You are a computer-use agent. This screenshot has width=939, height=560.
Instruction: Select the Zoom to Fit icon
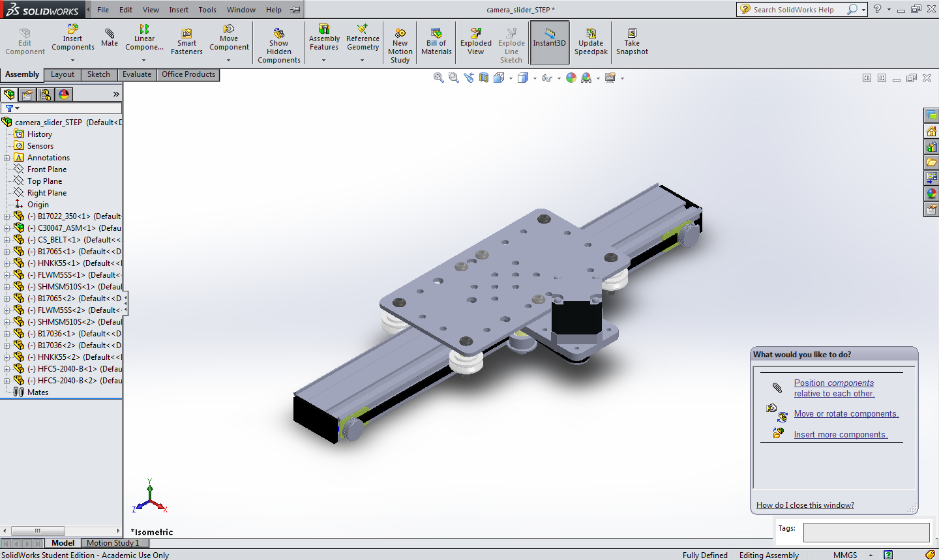439,78
